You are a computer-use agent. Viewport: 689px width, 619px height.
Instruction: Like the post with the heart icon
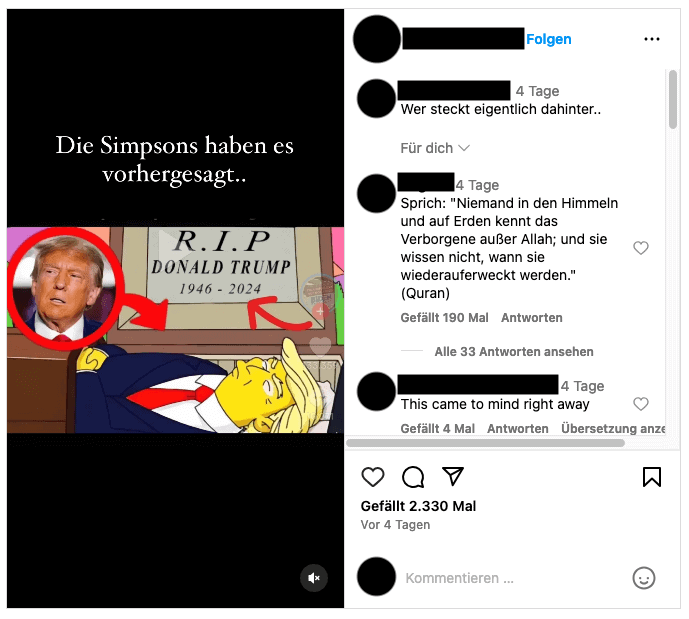[373, 477]
